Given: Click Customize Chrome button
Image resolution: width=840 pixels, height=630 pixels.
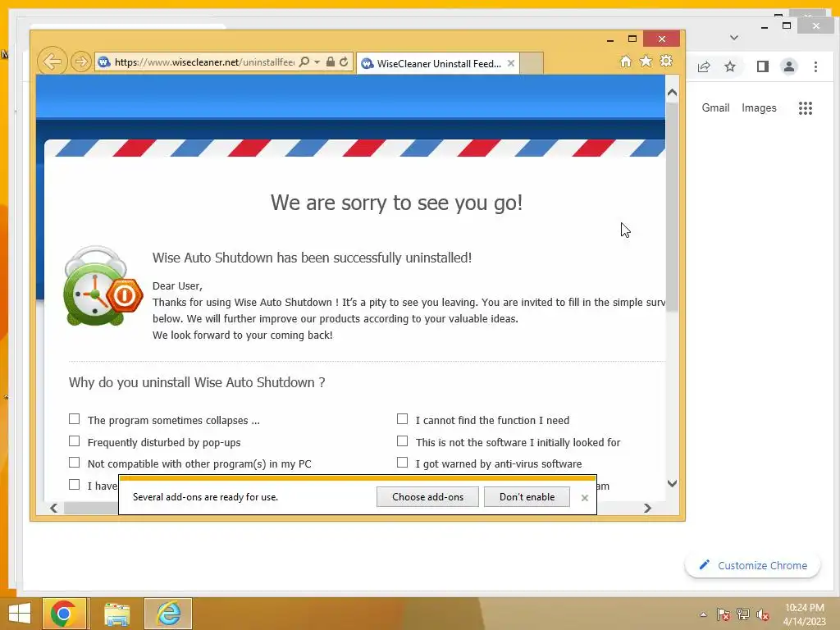Looking at the screenshot, I should (x=753, y=565).
